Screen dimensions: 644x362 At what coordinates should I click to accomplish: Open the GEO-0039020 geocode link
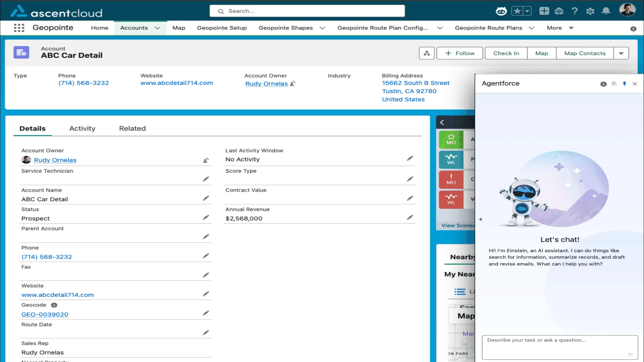pyautogui.click(x=45, y=314)
